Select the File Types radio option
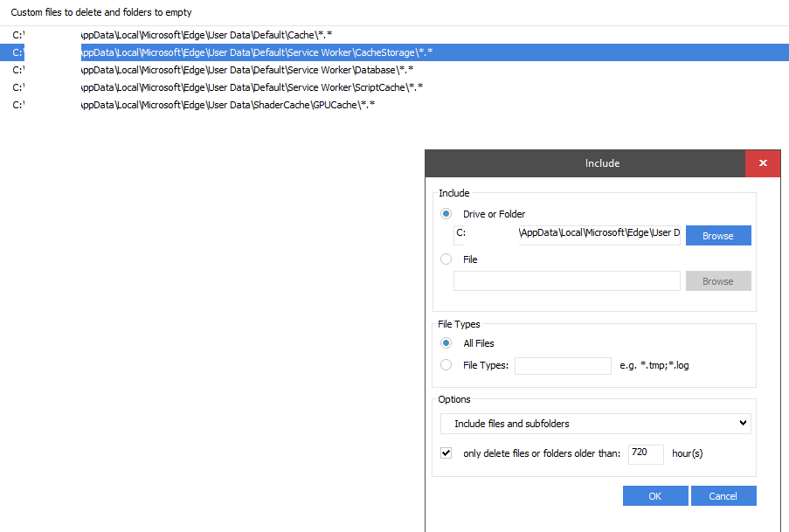Screen dimensions: 789x532 pos(446,365)
